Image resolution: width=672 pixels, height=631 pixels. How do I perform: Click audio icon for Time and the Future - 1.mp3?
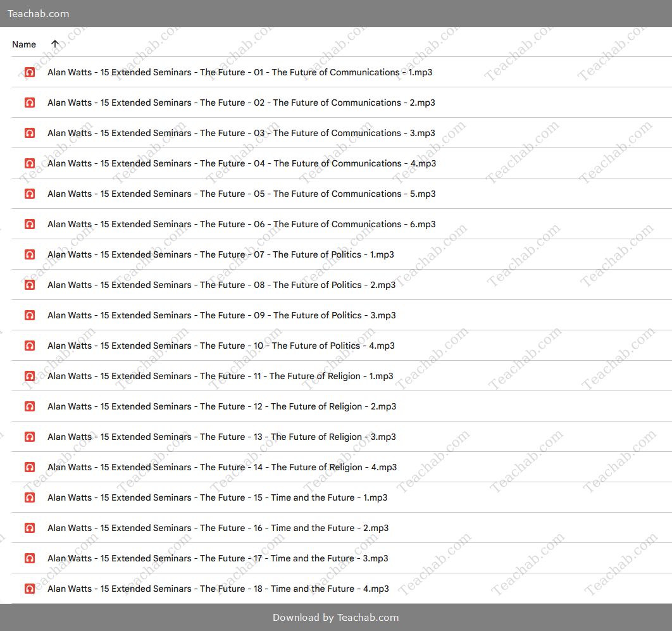[30, 497]
